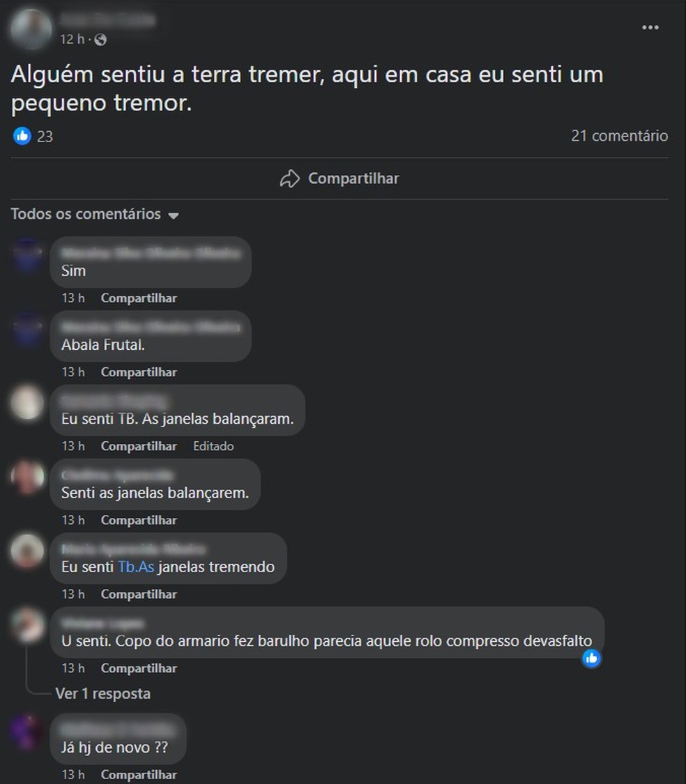Image resolution: width=686 pixels, height=784 pixels.
Task: Click Compartilhar under 'Senti as janelas balançarem.'
Action: (139, 520)
